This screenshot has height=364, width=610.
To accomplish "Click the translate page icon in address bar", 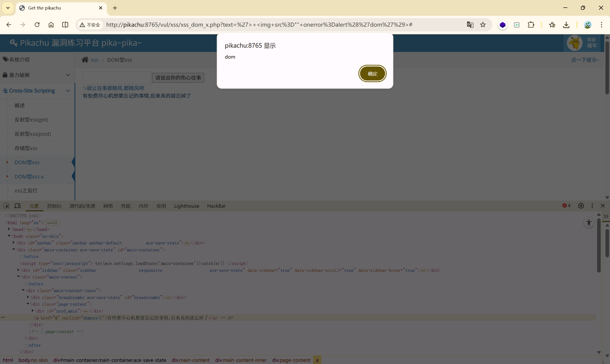I will click(470, 25).
